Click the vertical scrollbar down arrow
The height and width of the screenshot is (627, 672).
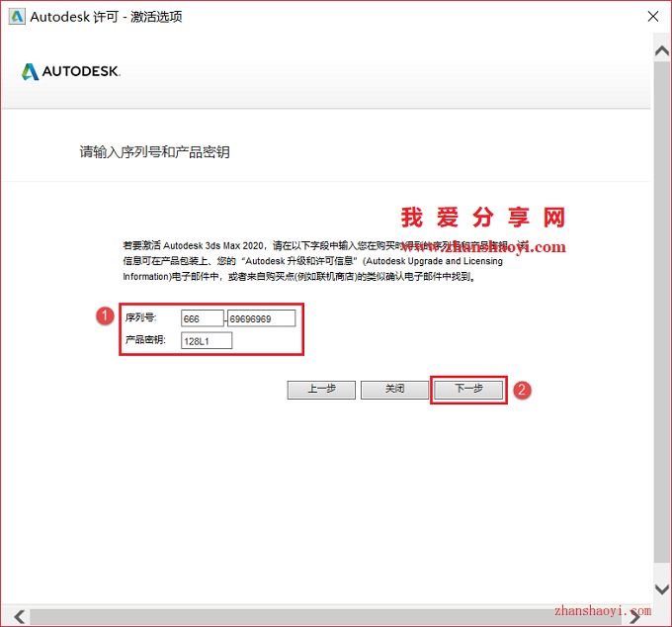tap(662, 589)
